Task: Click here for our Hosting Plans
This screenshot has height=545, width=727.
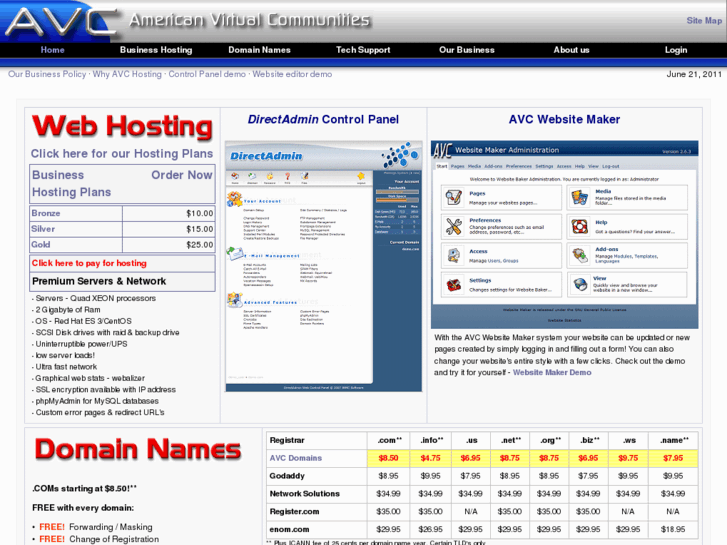Action: pyautogui.click(x=122, y=154)
